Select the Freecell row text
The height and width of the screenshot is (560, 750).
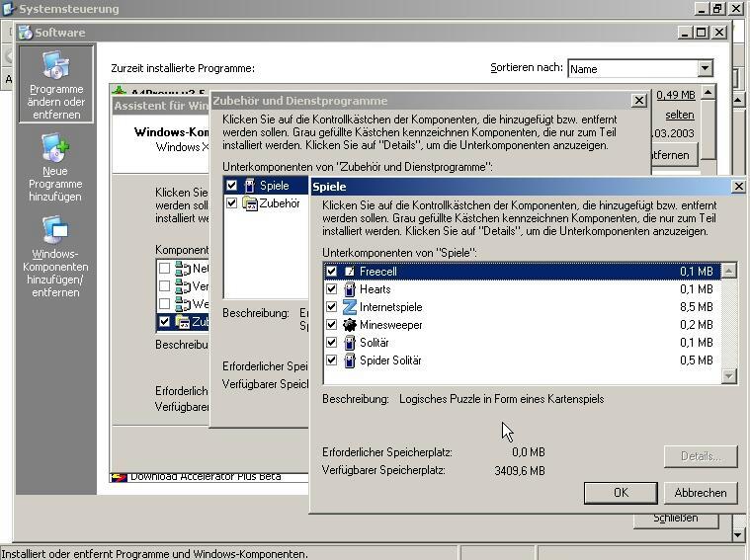pyautogui.click(x=377, y=272)
